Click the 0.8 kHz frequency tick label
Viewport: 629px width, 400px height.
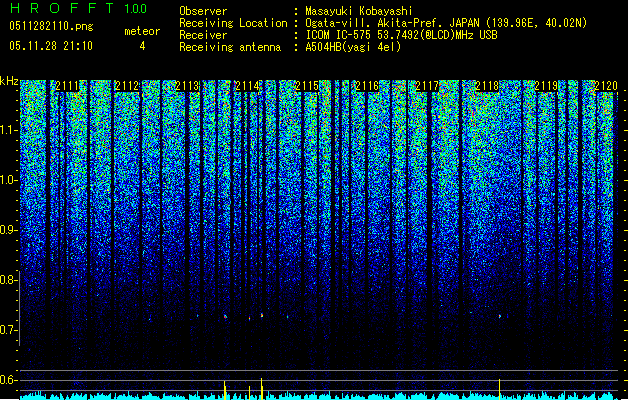pyautogui.click(x=8, y=280)
